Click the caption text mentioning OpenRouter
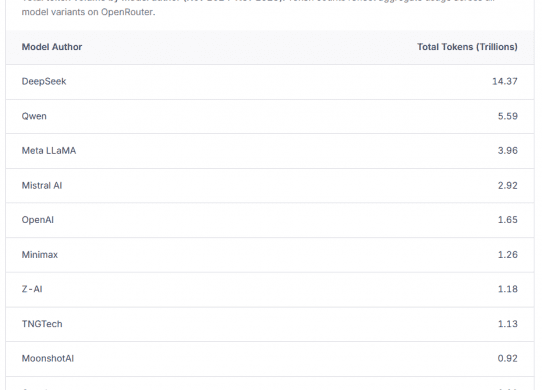 click(88, 12)
